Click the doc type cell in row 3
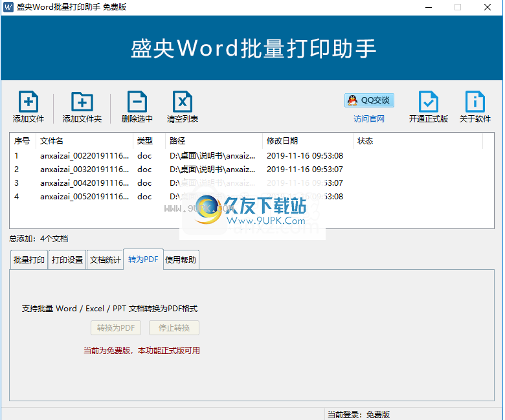The width and height of the screenshot is (505, 420). [144, 182]
